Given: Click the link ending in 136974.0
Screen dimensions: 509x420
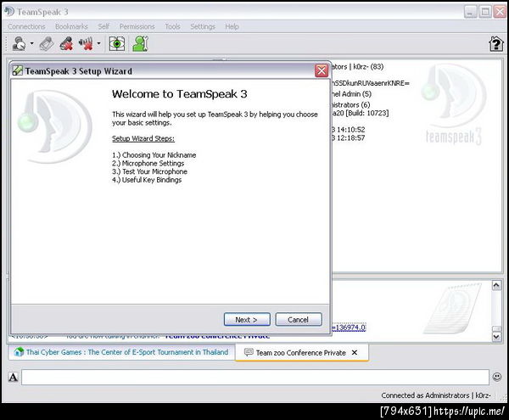Looking at the screenshot, I should (x=349, y=328).
